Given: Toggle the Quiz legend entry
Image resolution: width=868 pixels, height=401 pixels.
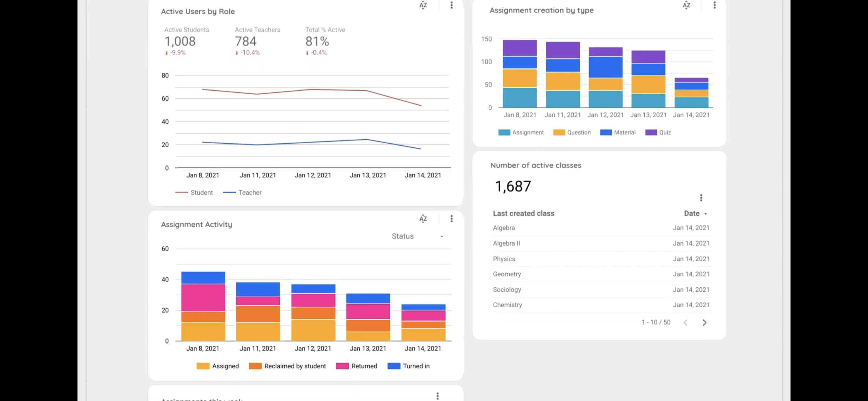Looking at the screenshot, I should (665, 132).
